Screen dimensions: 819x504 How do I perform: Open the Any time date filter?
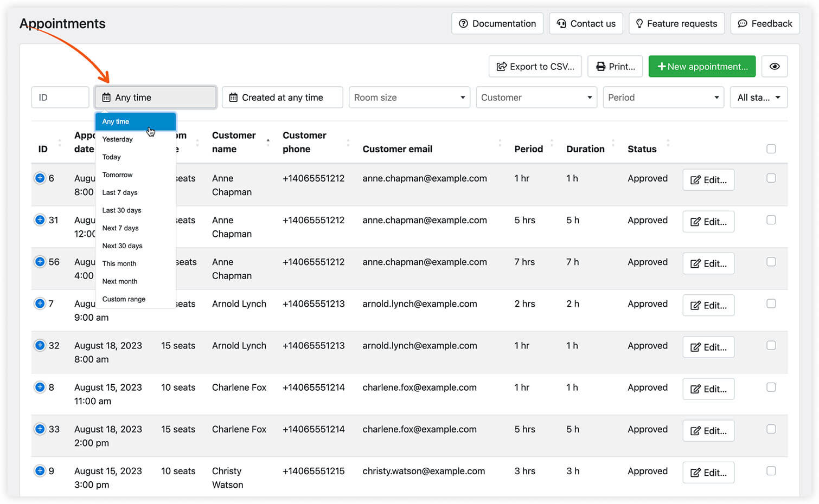(x=156, y=98)
